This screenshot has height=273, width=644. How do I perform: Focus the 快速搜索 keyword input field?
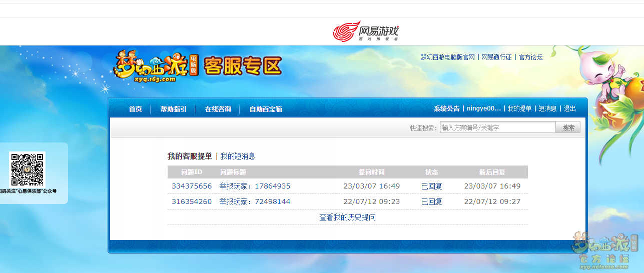(498, 127)
